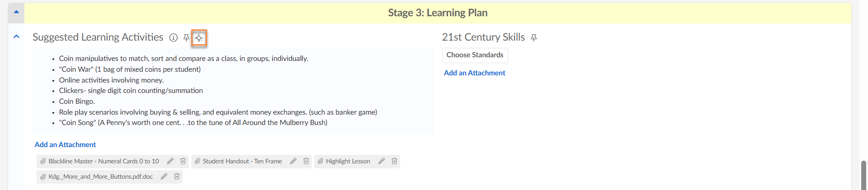Collapse the Stage 3: Learning Plan section
The image size is (868, 190).
[16, 12]
